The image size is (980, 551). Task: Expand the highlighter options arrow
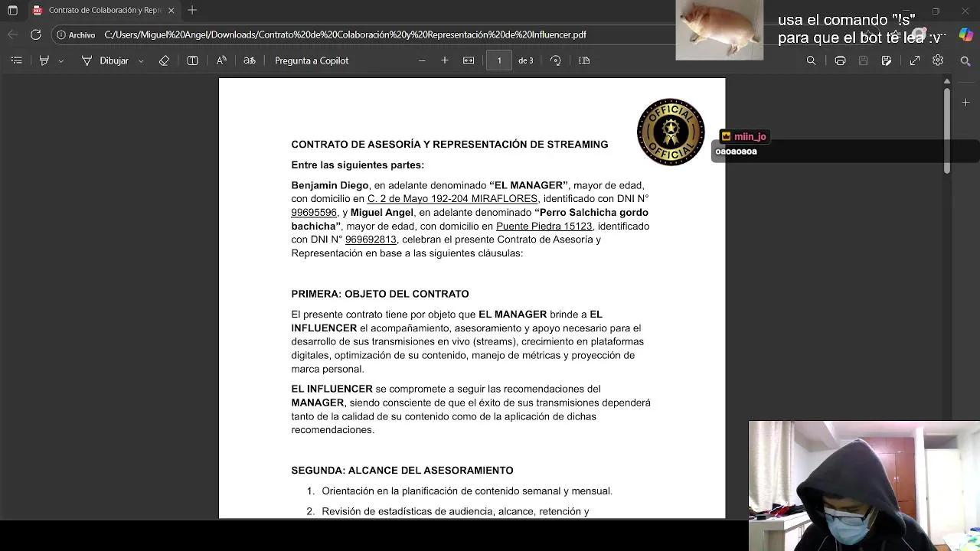[61, 60]
